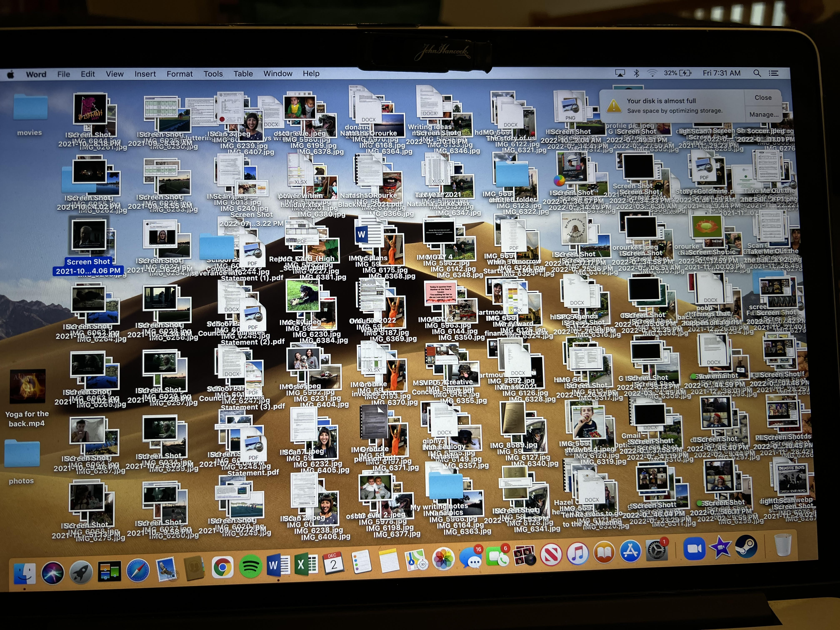The height and width of the screenshot is (630, 840).
Task: Open Safari from the dock
Action: 138,570
